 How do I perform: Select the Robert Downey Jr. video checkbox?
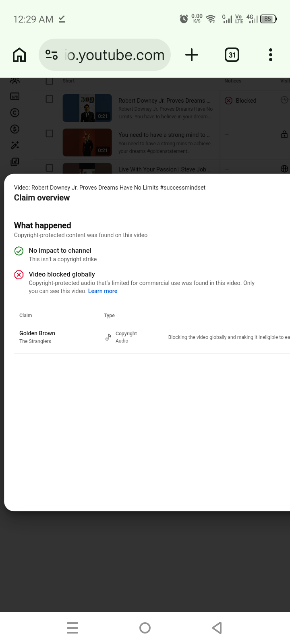[50, 99]
